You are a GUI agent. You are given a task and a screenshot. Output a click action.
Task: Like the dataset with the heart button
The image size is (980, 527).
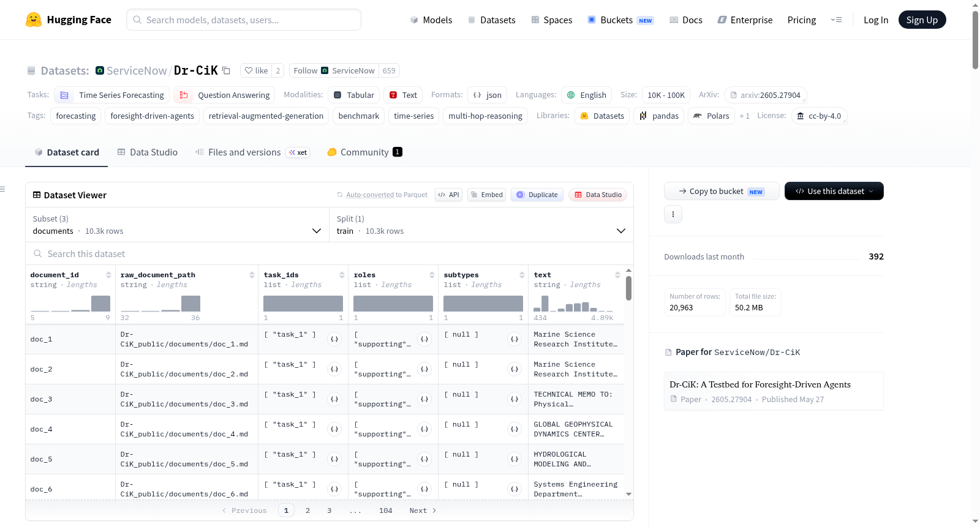coord(256,70)
